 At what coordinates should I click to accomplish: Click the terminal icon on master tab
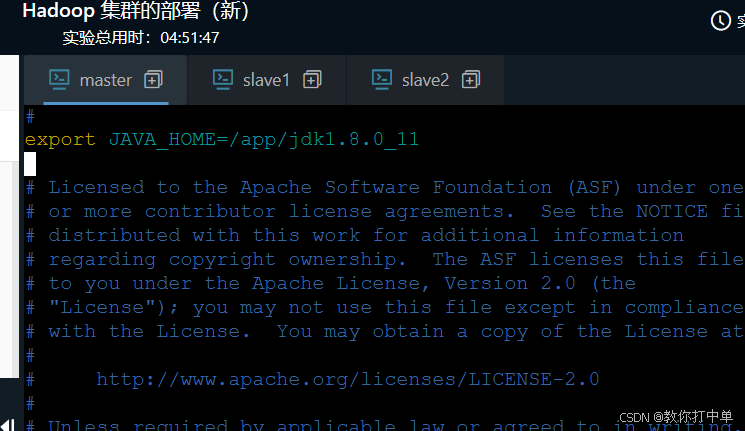coord(59,79)
